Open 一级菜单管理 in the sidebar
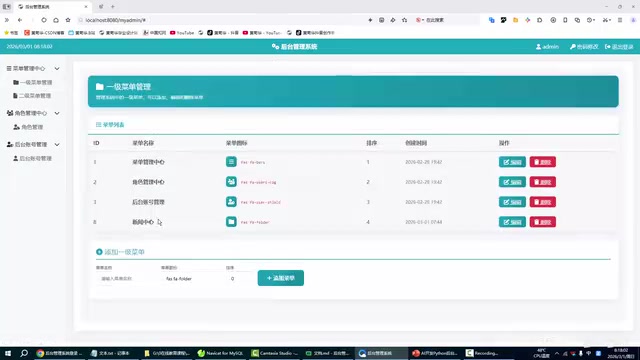640x360 pixels. point(33,82)
